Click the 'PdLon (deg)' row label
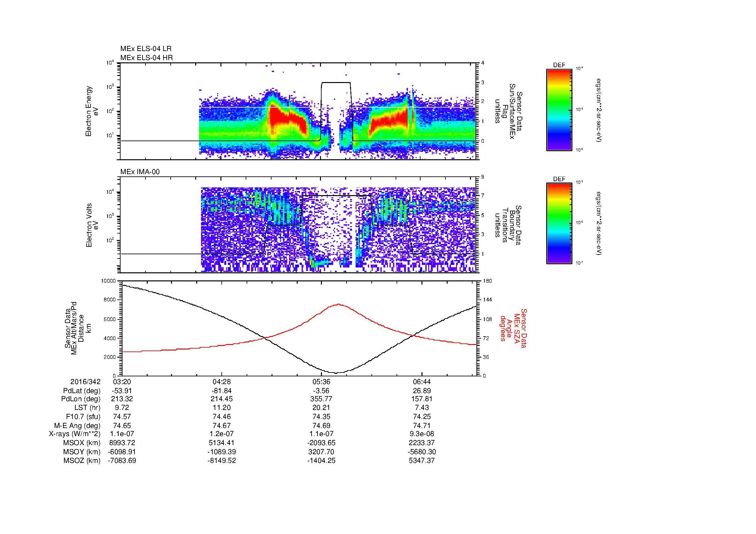The width and height of the screenshot is (756, 534). (81, 399)
